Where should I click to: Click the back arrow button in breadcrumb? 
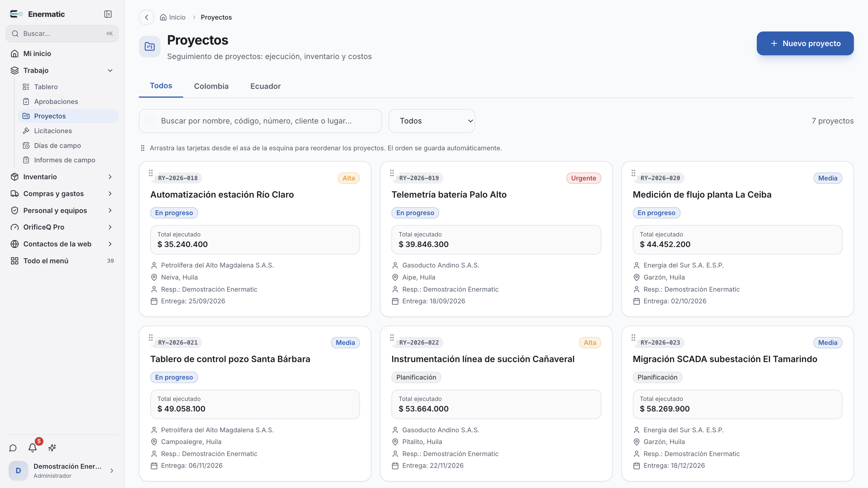coord(146,17)
